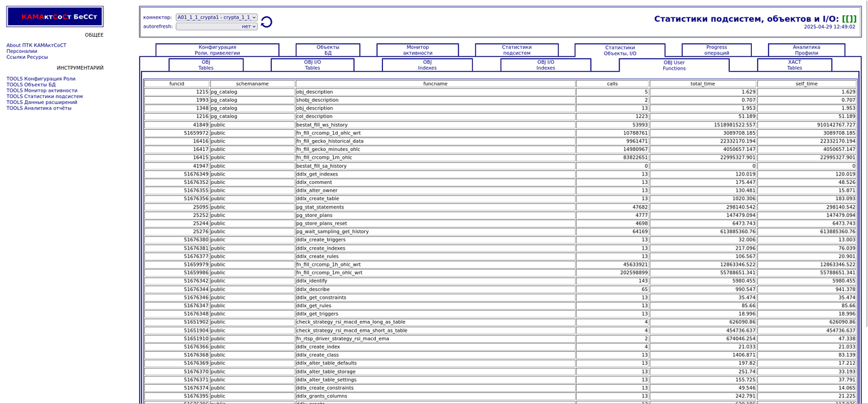The height and width of the screenshot is (404, 868).
Task: Click the circular refresh arrow icon
Action: click(266, 22)
